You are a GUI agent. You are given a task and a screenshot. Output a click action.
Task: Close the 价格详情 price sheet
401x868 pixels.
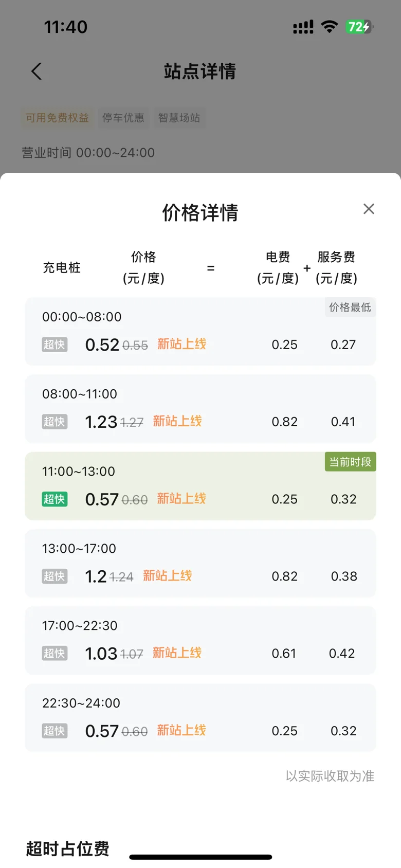(x=369, y=209)
